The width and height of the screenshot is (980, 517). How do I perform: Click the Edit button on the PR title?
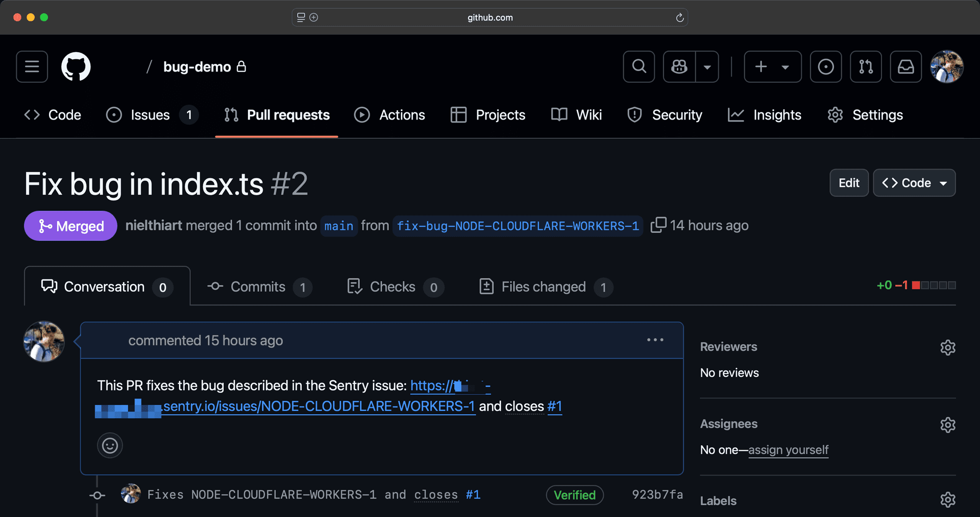click(848, 182)
